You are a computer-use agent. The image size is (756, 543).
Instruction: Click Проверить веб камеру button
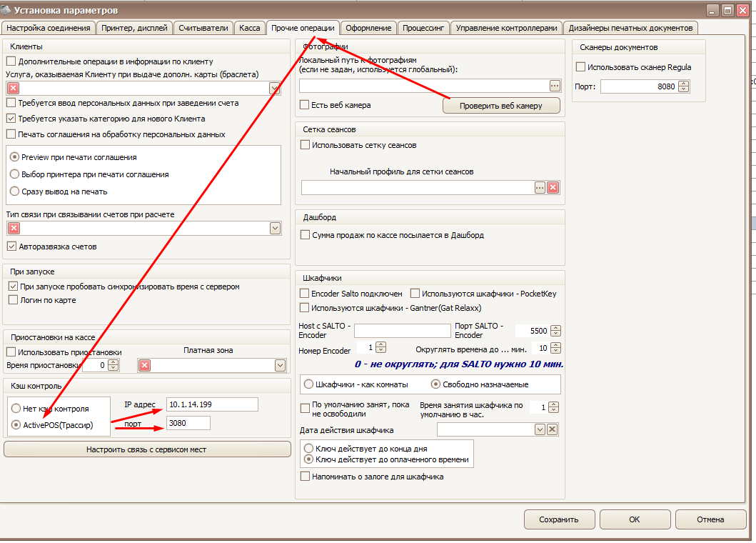pyautogui.click(x=501, y=106)
